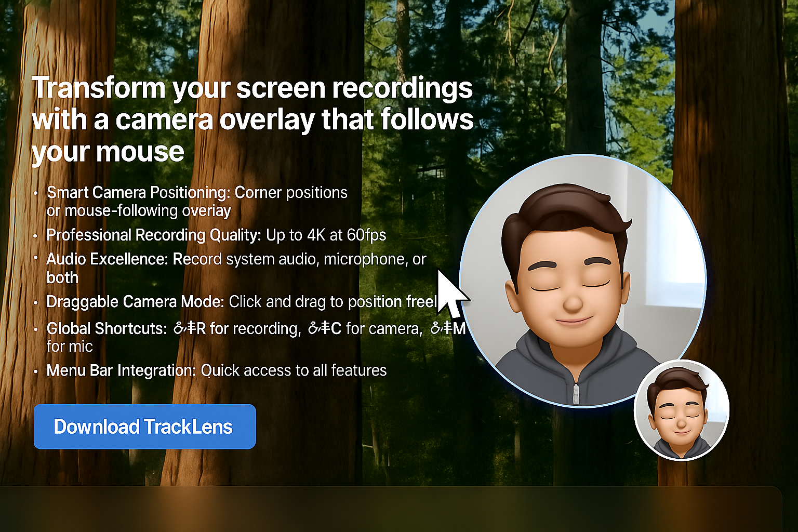Click the shortcut symbol before M for mic

pyautogui.click(x=441, y=329)
